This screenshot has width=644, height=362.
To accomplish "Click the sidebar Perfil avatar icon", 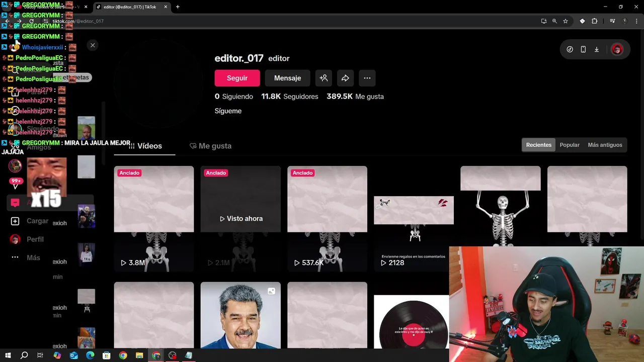I will pyautogui.click(x=15, y=239).
